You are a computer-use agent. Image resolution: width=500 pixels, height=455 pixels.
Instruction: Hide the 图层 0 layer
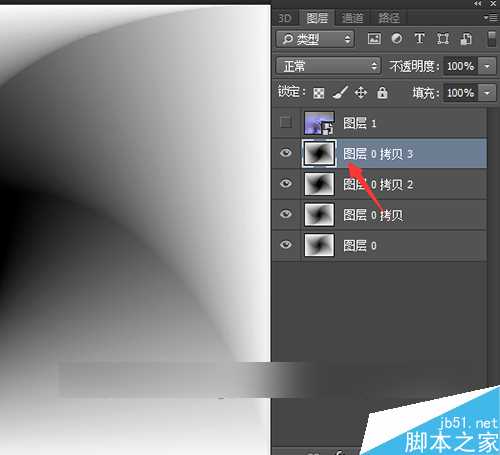(x=286, y=245)
